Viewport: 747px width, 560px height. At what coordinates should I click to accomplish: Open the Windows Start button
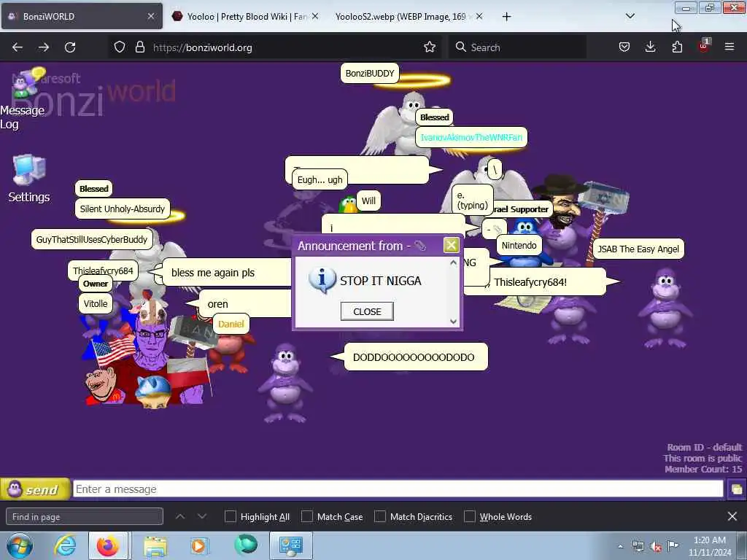(x=19, y=545)
